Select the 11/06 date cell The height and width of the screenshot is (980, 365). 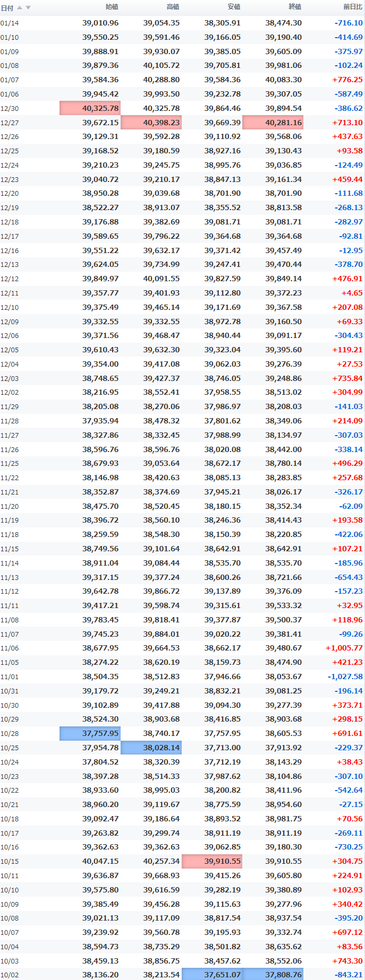tap(10, 648)
